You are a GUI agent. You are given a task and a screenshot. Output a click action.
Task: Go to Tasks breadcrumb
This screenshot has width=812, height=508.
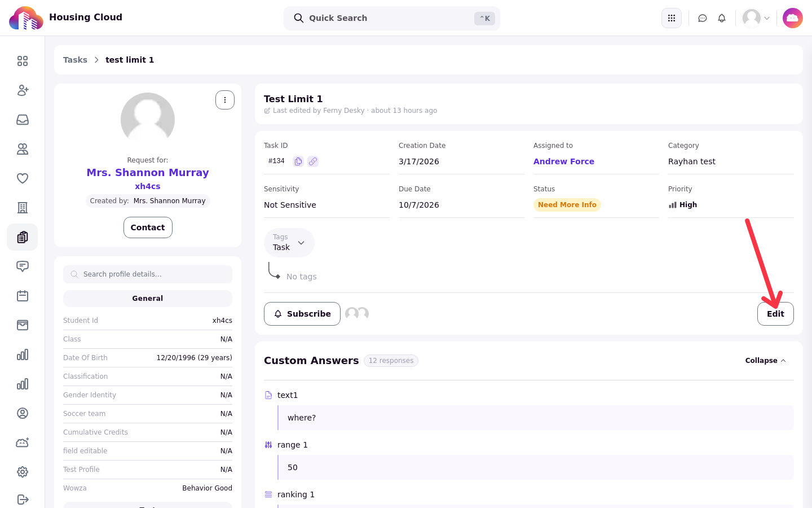click(x=75, y=60)
